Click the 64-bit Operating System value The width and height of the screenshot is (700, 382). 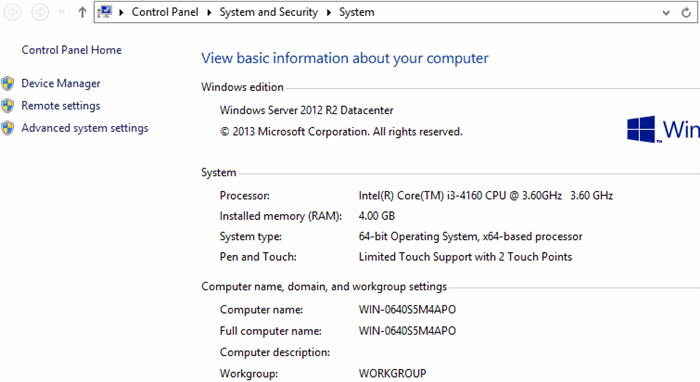(471, 237)
